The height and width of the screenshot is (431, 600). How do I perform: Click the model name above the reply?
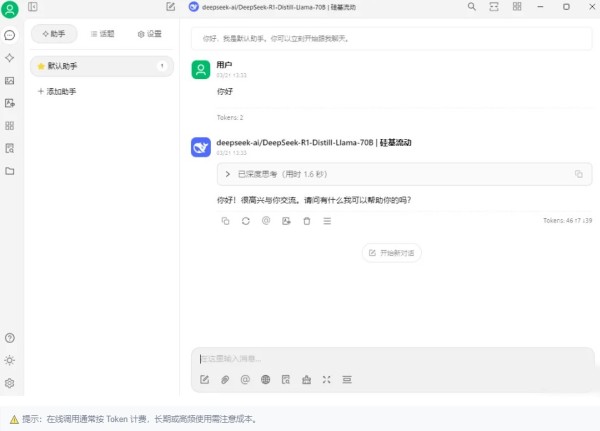pyautogui.click(x=314, y=142)
